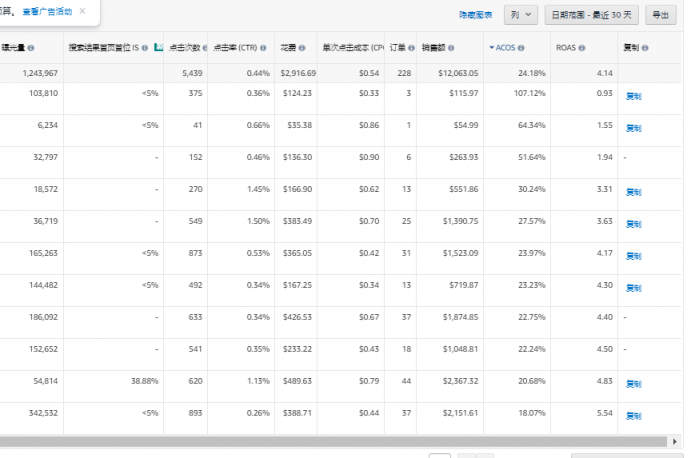Click 复制 link in 107.12% ACOS row
695x458 pixels.
click(633, 96)
